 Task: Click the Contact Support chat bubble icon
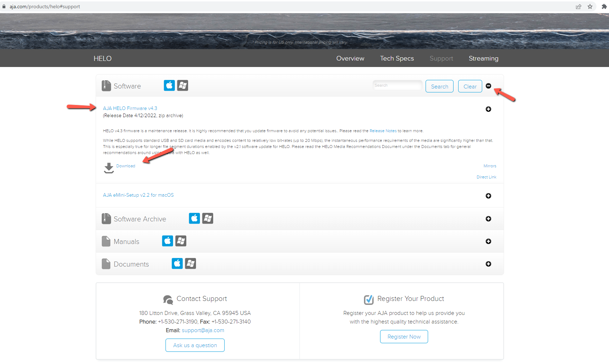tap(168, 300)
